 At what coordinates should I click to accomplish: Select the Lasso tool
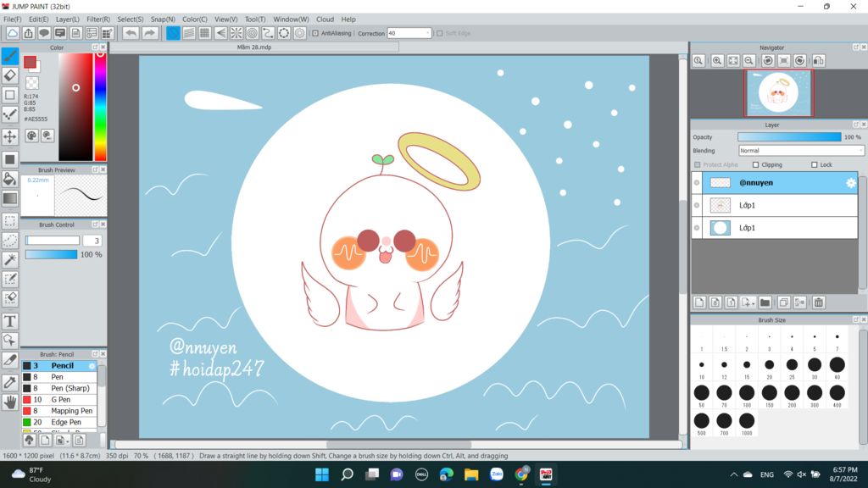click(10, 240)
